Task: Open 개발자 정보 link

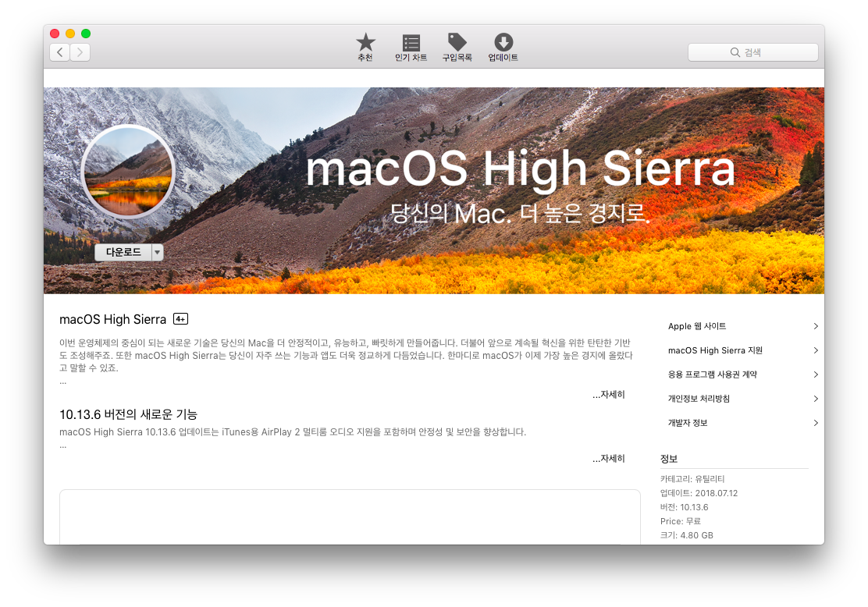Action: [x=688, y=423]
